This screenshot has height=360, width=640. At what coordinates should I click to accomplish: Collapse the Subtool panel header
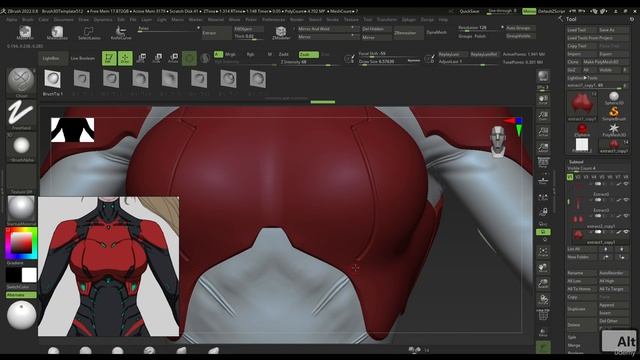576,162
